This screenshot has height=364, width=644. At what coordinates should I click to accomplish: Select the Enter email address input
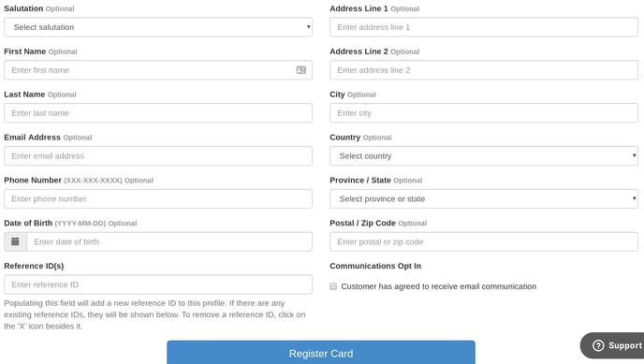158,156
